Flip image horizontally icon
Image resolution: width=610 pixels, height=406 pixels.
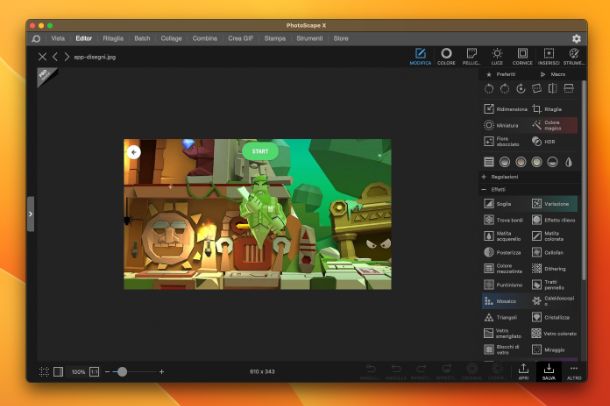tap(552, 89)
